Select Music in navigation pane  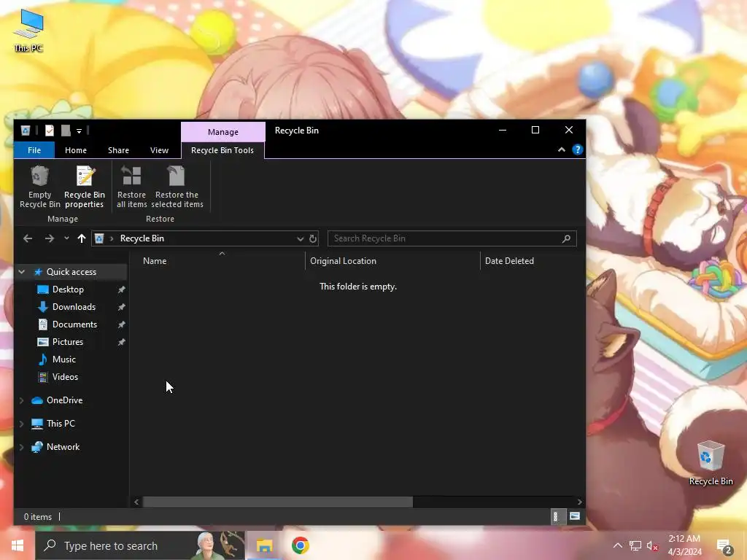pos(64,359)
